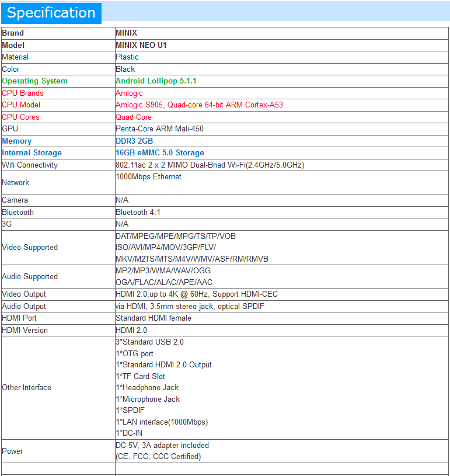Click the '1*LAN interface(1000Mbps)' line
This screenshot has width=450, height=476.
(162, 422)
